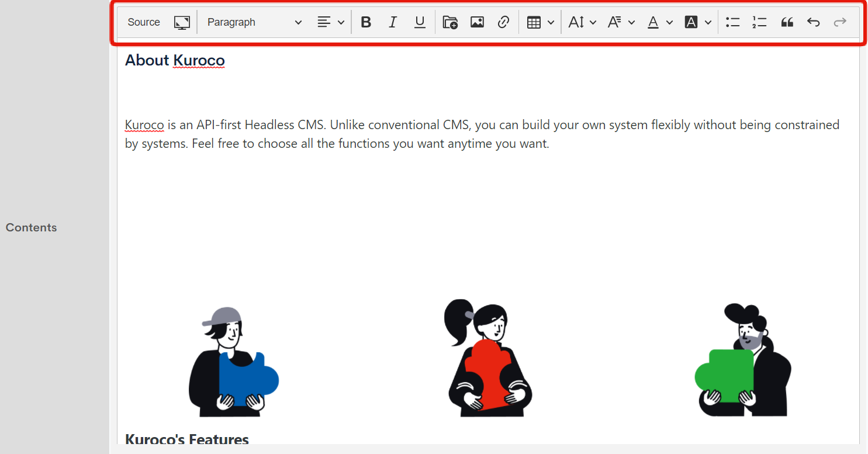
Task: Toggle bold formatting
Action: [x=366, y=22]
